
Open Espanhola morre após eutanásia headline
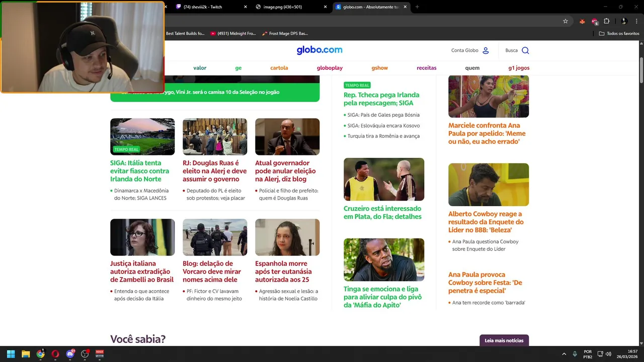283,271
